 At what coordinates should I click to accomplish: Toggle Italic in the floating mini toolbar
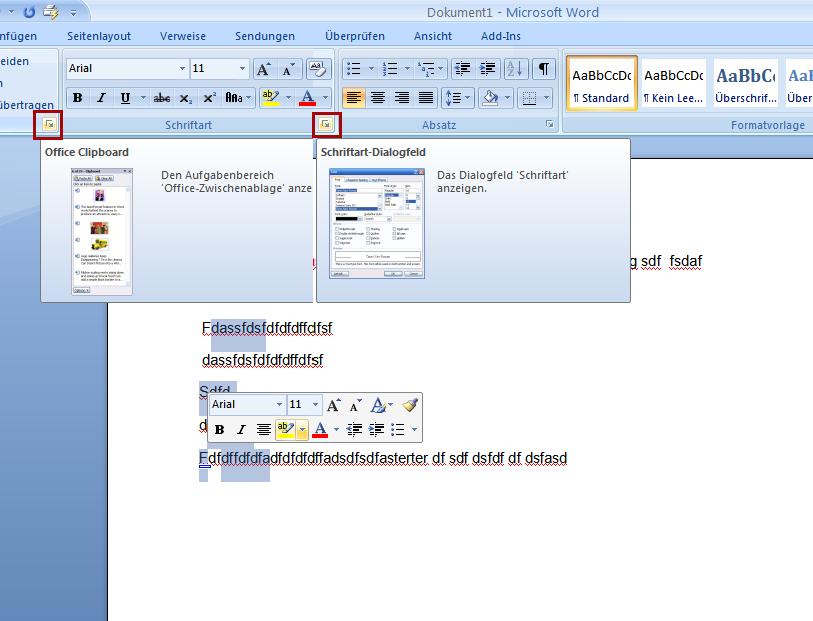tap(241, 429)
